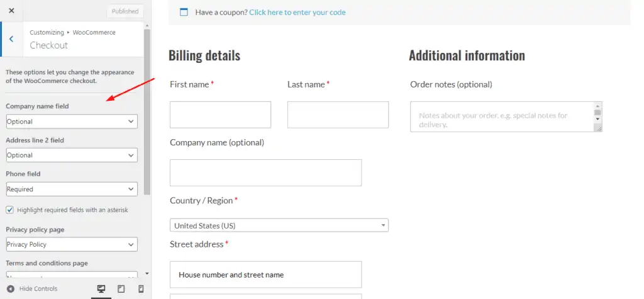Click into the First name input field
Image resolution: width=644 pixels, height=299 pixels.
pyautogui.click(x=220, y=115)
